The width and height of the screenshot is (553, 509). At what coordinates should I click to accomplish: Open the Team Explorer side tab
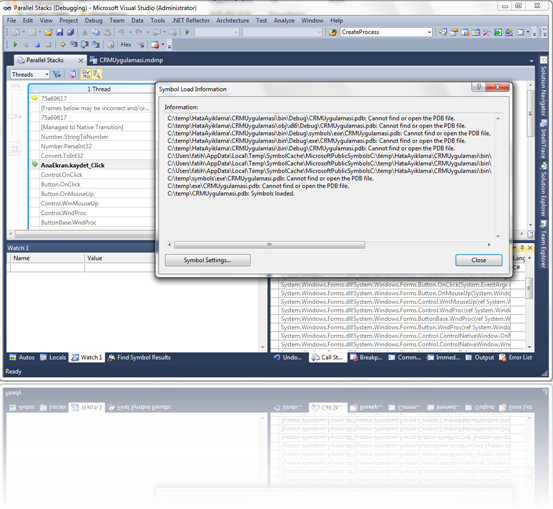click(x=543, y=244)
